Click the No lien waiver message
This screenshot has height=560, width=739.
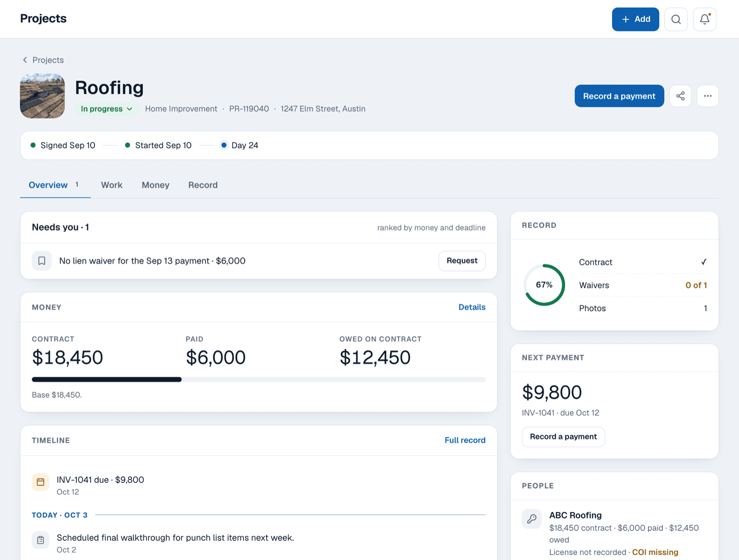[x=152, y=261]
